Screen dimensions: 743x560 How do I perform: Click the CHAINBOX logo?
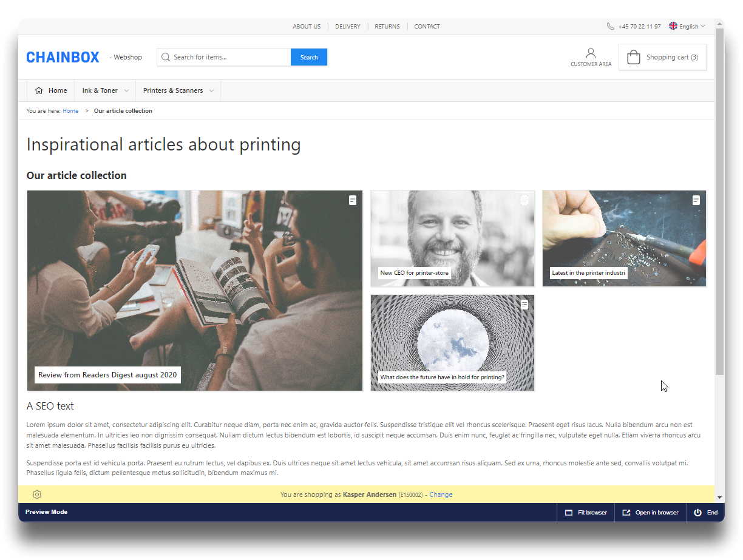[x=63, y=57]
